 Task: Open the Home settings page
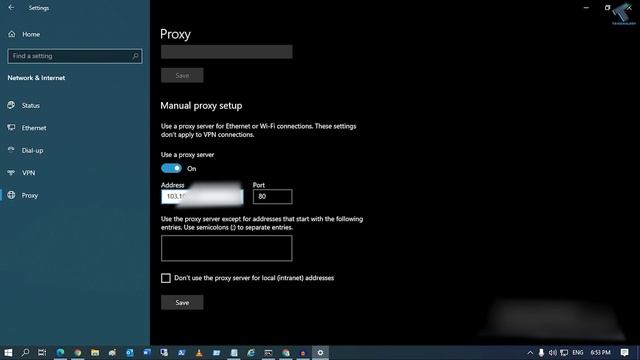tap(24, 34)
